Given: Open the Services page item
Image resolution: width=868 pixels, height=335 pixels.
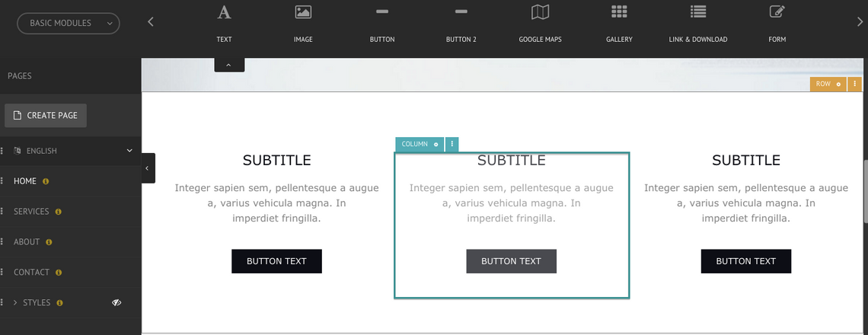Looking at the screenshot, I should [31, 212].
